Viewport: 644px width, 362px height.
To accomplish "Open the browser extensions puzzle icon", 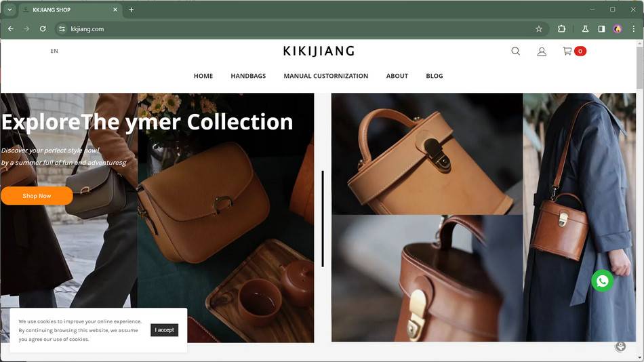I will [561, 28].
